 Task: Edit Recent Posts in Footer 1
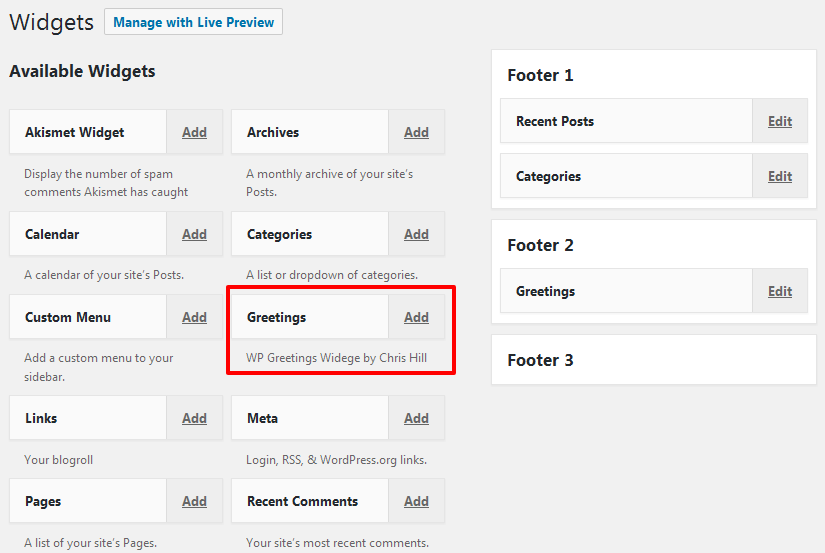780,121
